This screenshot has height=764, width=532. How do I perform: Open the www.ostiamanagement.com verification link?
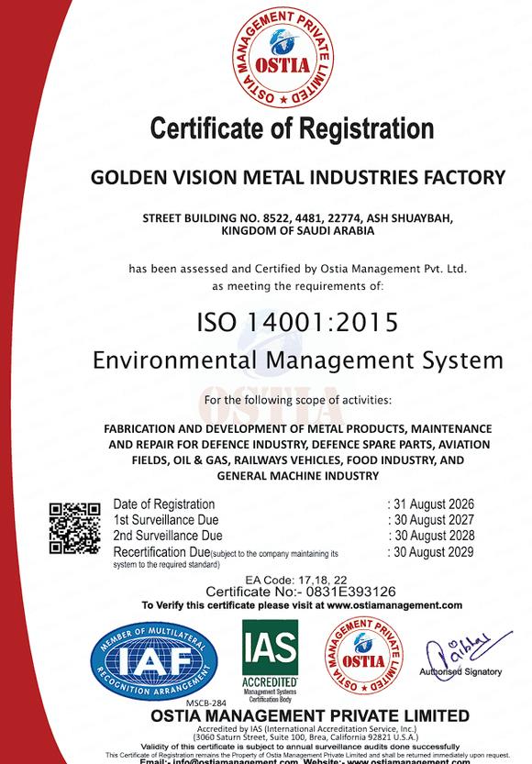click(x=394, y=605)
